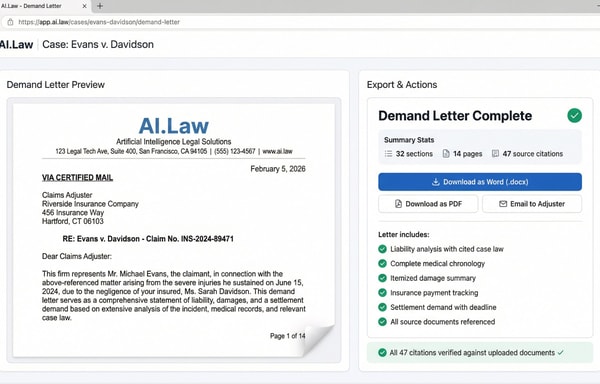Click the AI.Law logo in header
The height and width of the screenshot is (384, 600).
[16, 44]
